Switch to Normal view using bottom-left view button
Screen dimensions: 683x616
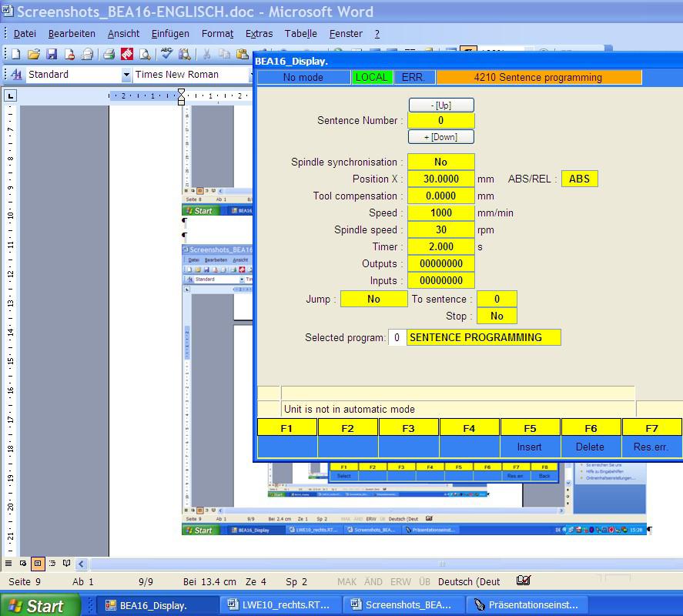8,564
